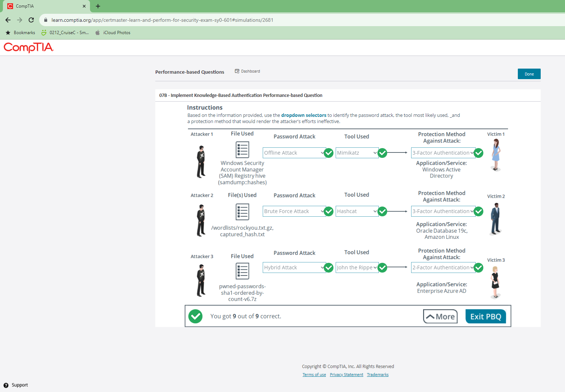565x392 pixels.
Task: Click the Victim 1 figure
Action: pos(496,155)
